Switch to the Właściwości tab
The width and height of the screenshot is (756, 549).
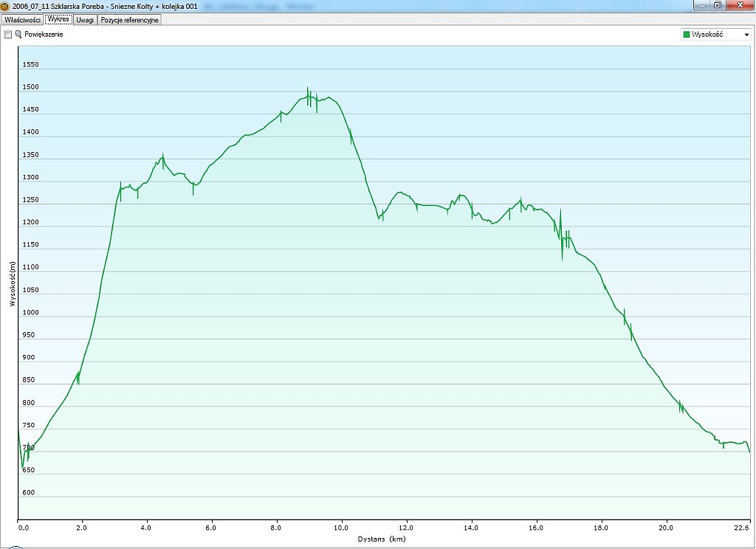[22, 20]
